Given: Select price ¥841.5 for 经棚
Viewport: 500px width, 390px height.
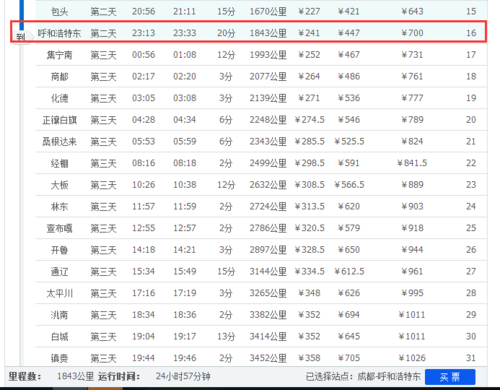Looking at the screenshot, I should [412, 163].
